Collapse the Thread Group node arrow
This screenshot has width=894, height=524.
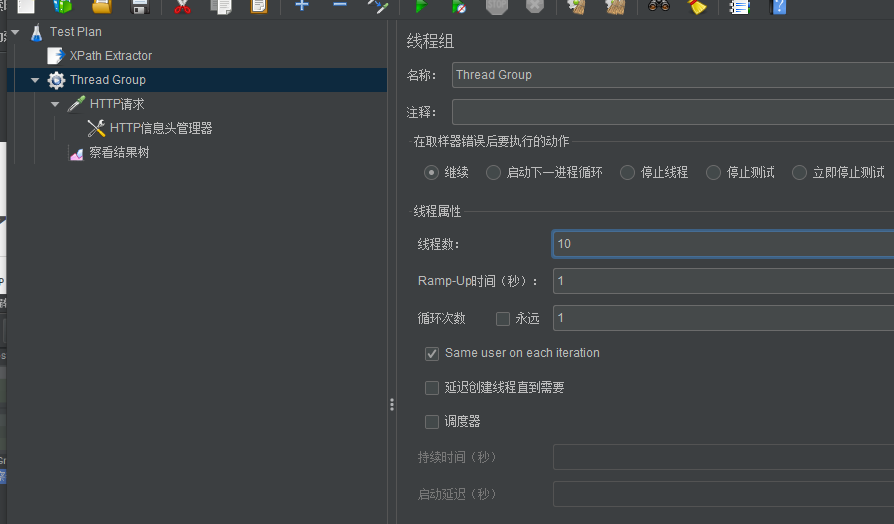[35, 80]
